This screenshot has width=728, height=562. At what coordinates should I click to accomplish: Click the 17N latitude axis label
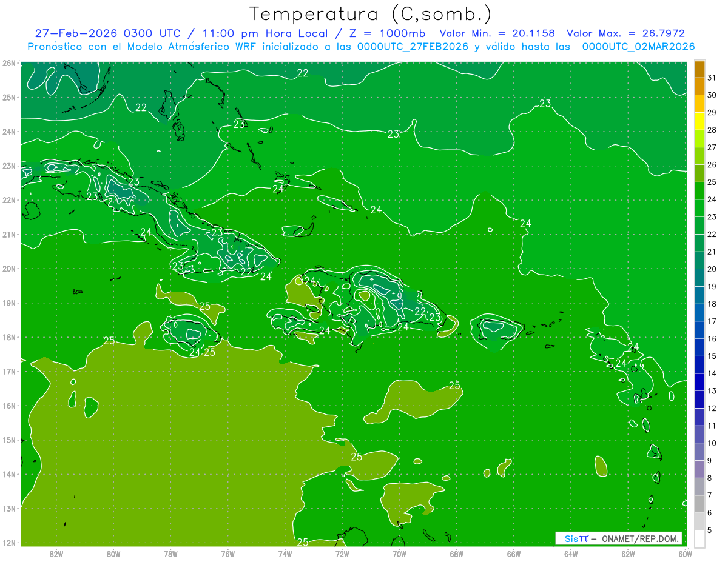[8, 371]
